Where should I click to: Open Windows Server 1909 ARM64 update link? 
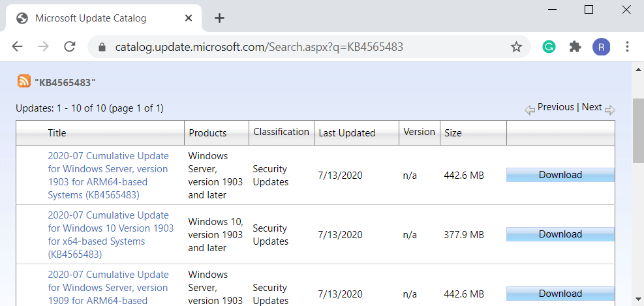(x=108, y=288)
